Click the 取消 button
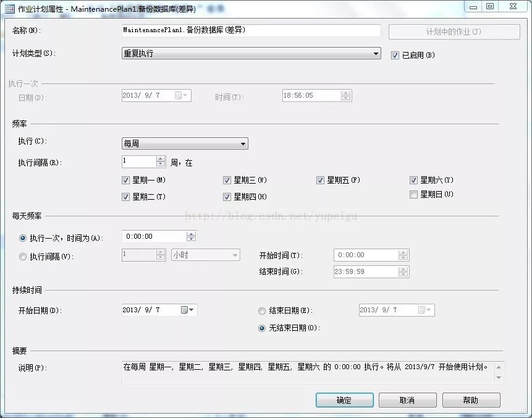The image size is (532, 418). tap(407, 400)
